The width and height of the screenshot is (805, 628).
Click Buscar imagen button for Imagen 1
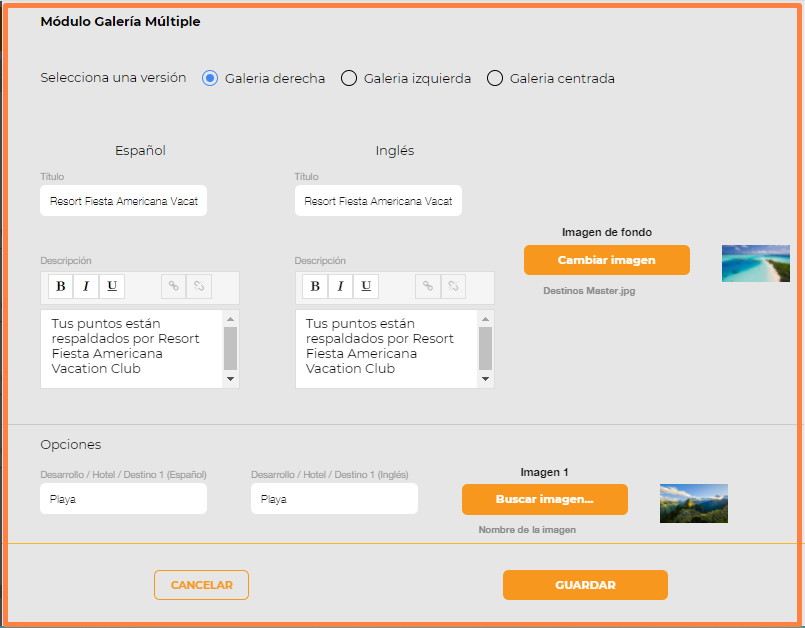pyautogui.click(x=545, y=499)
